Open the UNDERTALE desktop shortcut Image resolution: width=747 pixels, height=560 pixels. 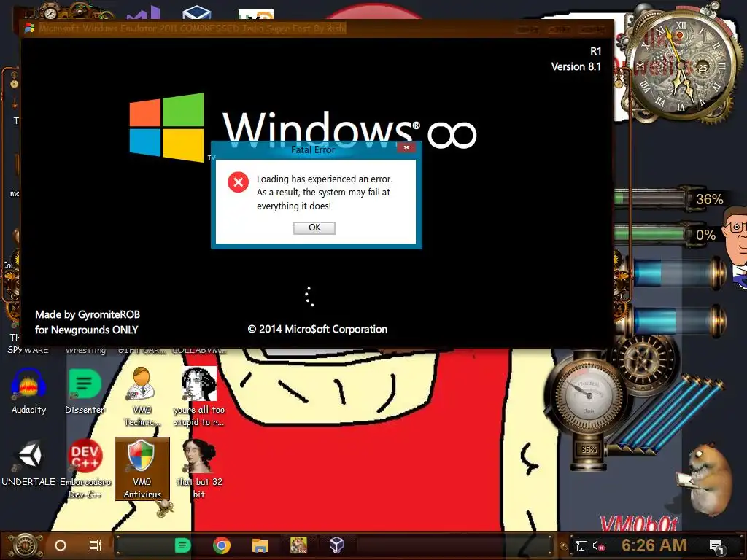click(x=28, y=464)
